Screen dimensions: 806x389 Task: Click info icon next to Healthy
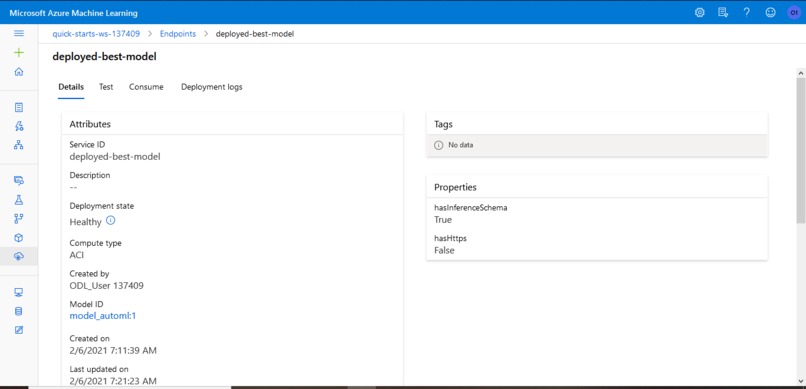[x=111, y=221]
